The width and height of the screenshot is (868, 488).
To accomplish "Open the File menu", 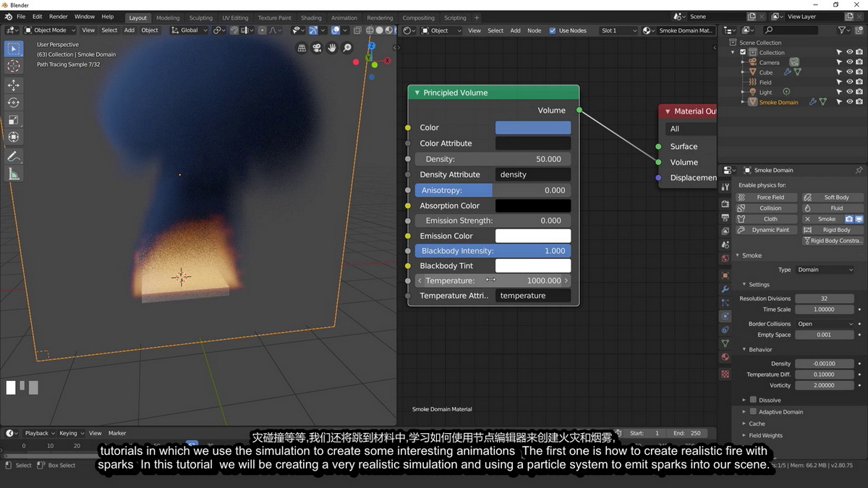I will pos(21,17).
